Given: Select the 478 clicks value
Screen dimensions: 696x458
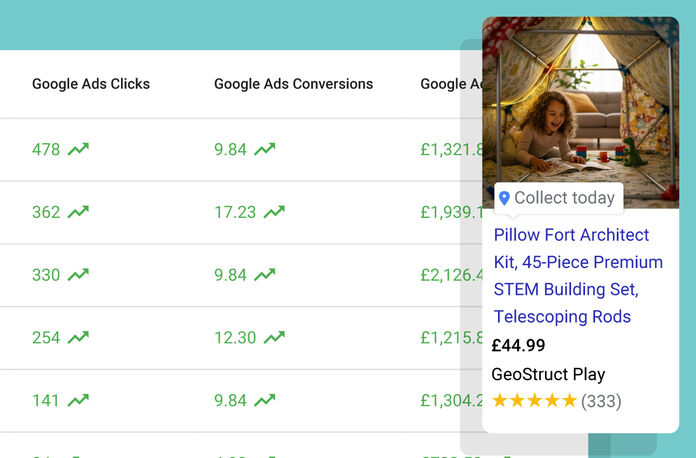Looking at the screenshot, I should 46,150.
